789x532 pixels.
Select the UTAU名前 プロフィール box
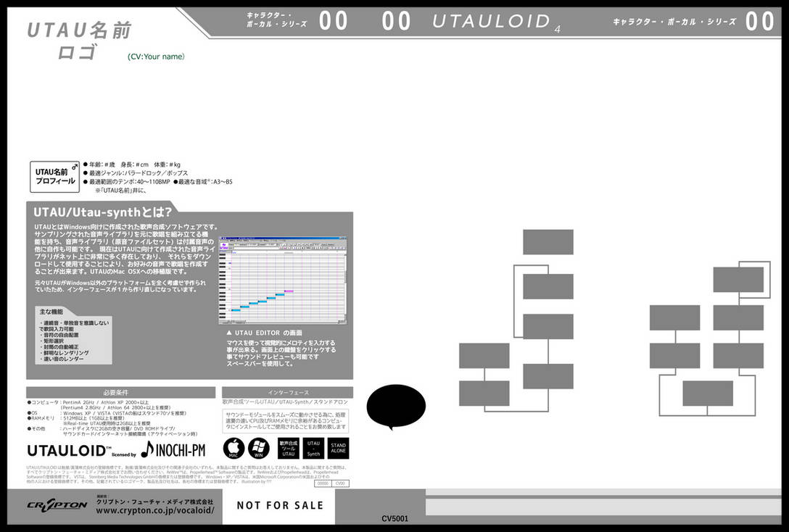point(55,177)
